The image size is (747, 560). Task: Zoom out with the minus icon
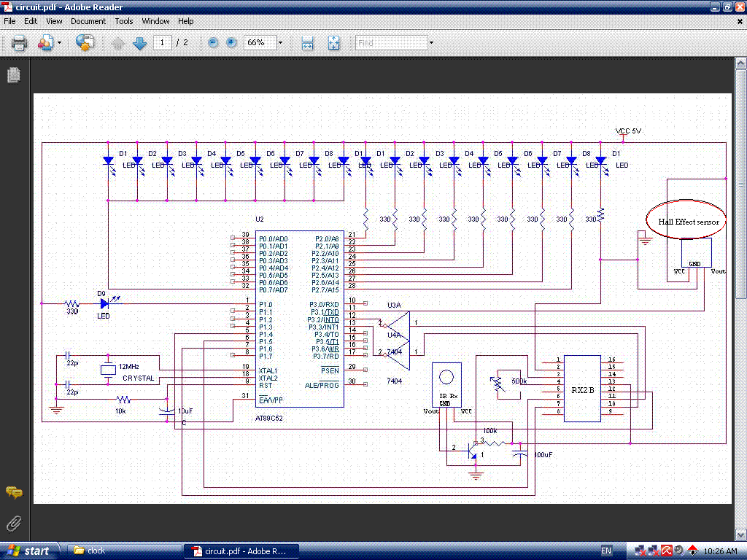[214, 43]
